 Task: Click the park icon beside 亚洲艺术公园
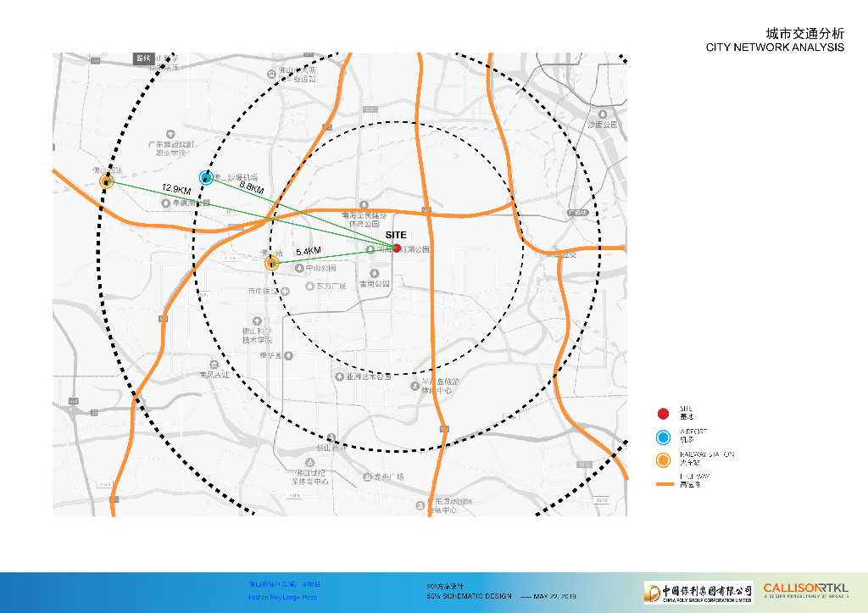[x=339, y=376]
